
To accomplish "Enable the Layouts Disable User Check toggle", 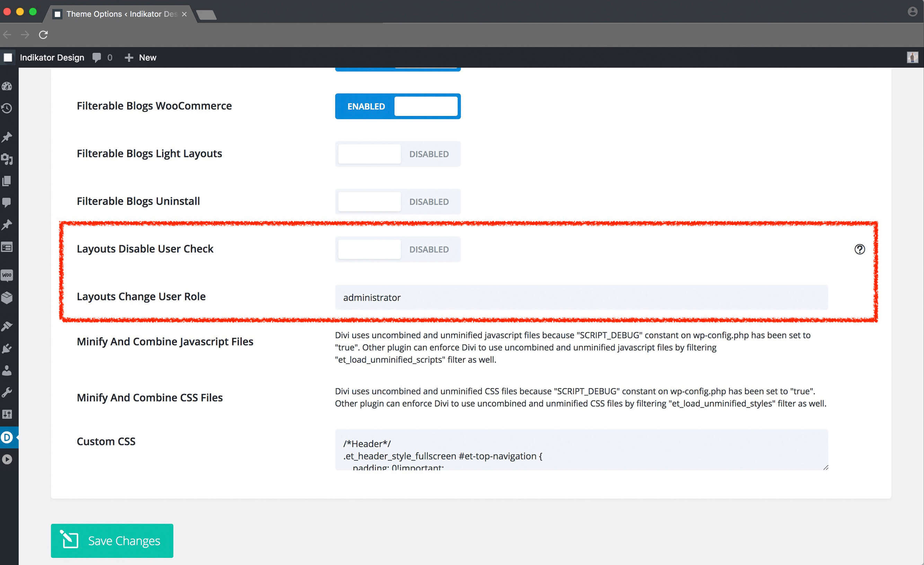I will pyautogui.click(x=398, y=249).
